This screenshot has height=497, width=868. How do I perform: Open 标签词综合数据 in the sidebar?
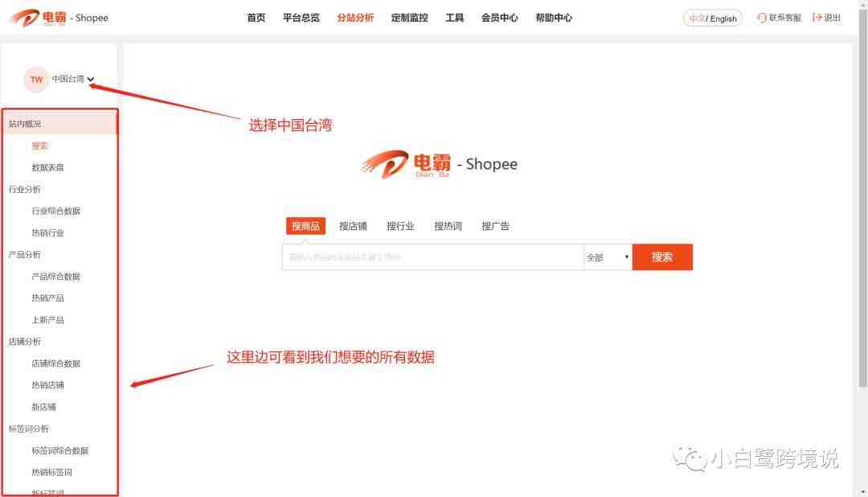[x=59, y=450]
